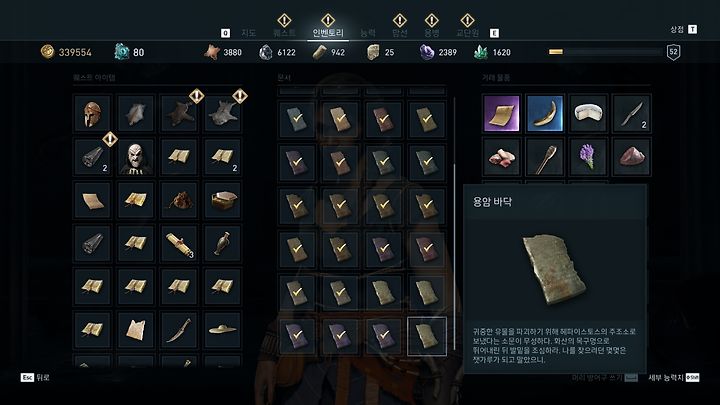This screenshot has height=405, width=720.
Task: Select the Spartan helmet quest item
Action: [x=92, y=113]
